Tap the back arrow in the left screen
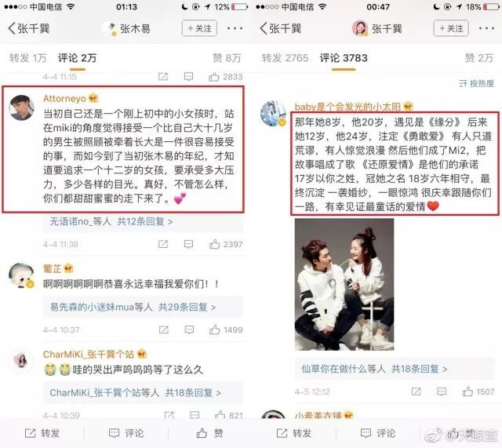The width and height of the screenshot is (502, 448). click(x=12, y=28)
